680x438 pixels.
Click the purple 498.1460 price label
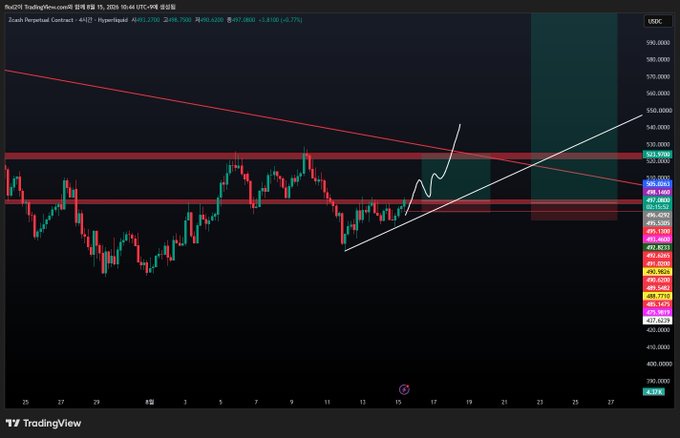(657, 192)
